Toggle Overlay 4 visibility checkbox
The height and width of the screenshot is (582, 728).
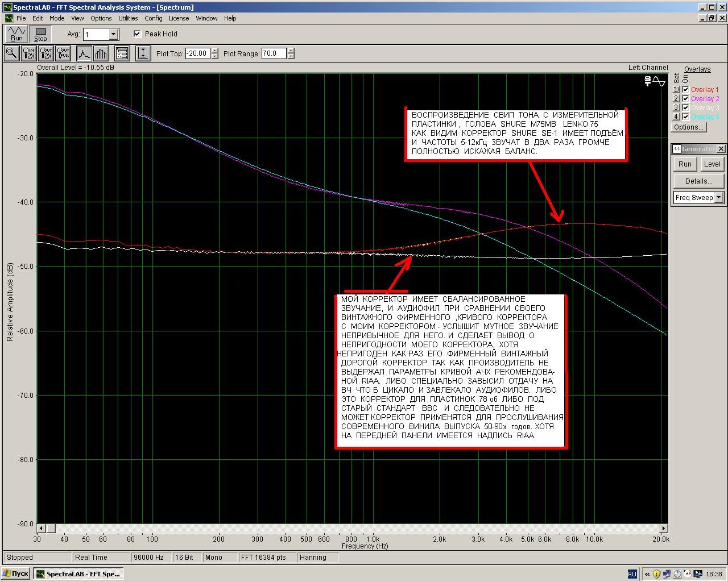685,117
